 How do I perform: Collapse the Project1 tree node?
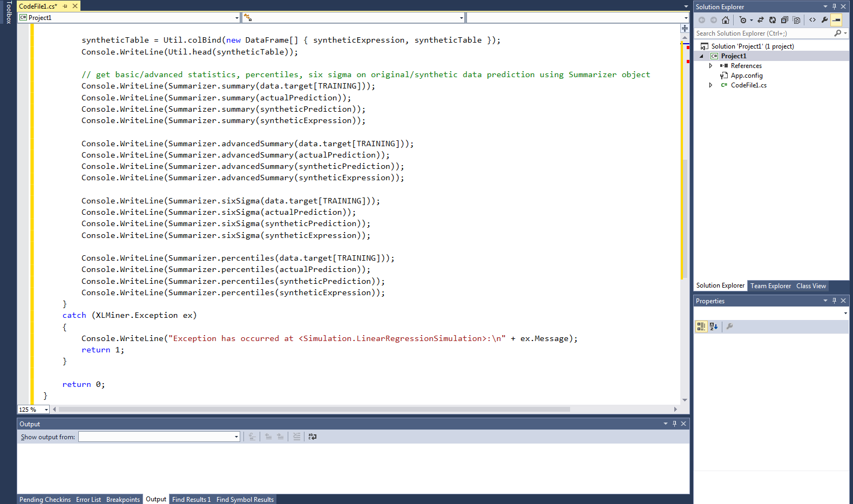[x=702, y=56]
